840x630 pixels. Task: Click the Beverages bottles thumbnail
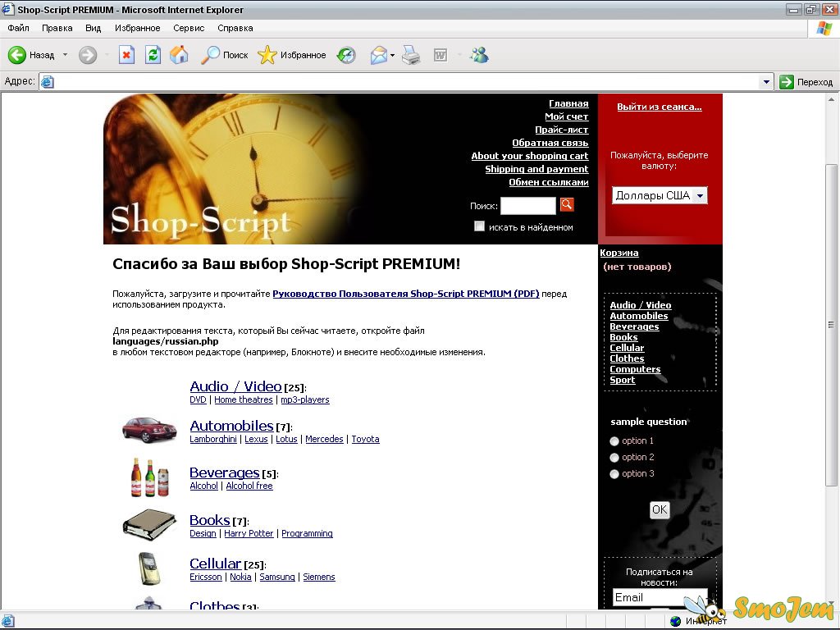pyautogui.click(x=150, y=477)
